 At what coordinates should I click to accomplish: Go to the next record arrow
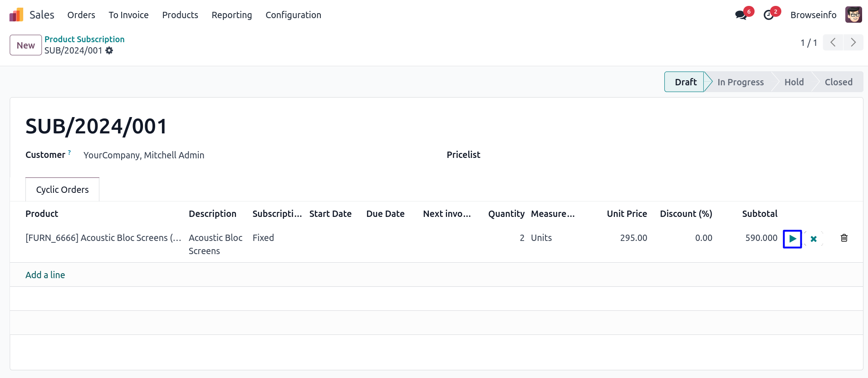pos(853,43)
